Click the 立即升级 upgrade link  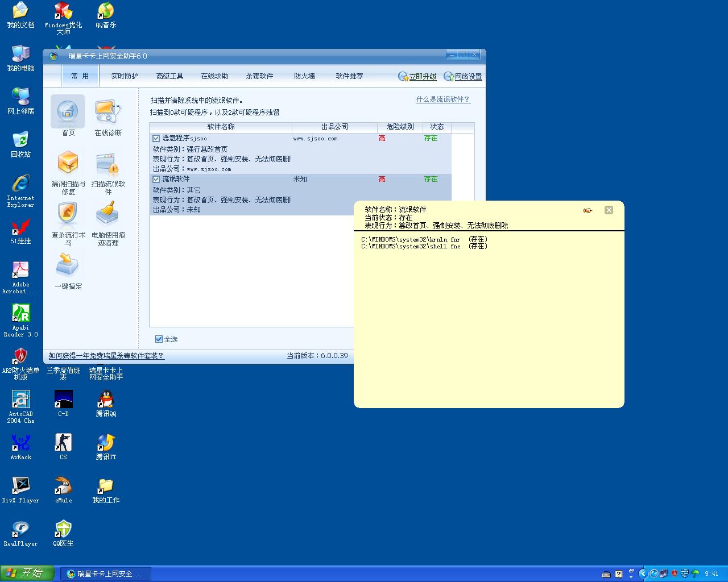coord(417,77)
